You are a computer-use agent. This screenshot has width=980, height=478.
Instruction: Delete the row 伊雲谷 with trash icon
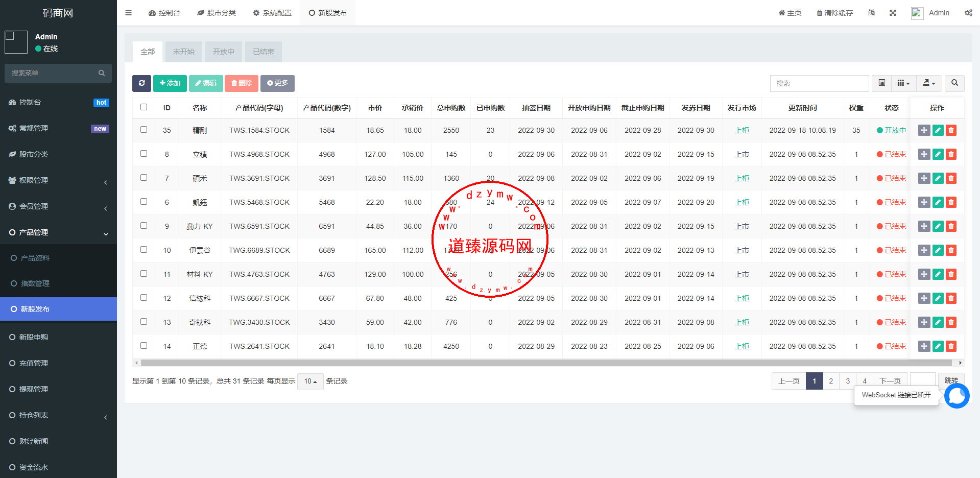point(951,250)
